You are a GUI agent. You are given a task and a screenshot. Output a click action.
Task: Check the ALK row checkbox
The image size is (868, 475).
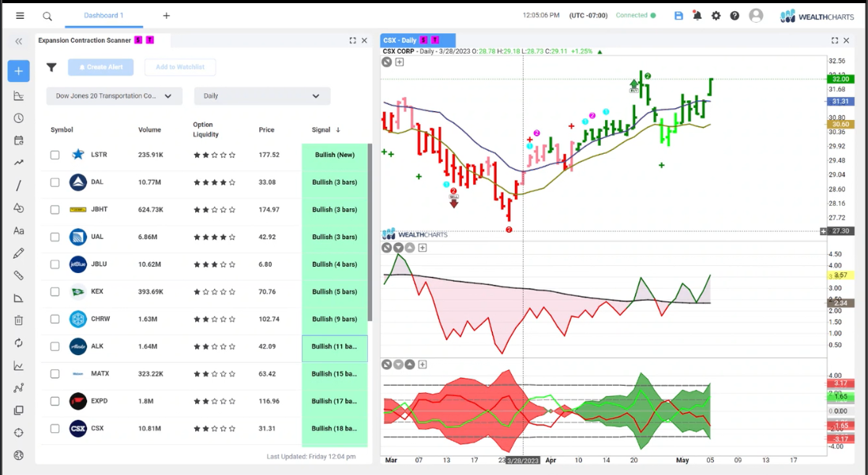click(x=54, y=346)
